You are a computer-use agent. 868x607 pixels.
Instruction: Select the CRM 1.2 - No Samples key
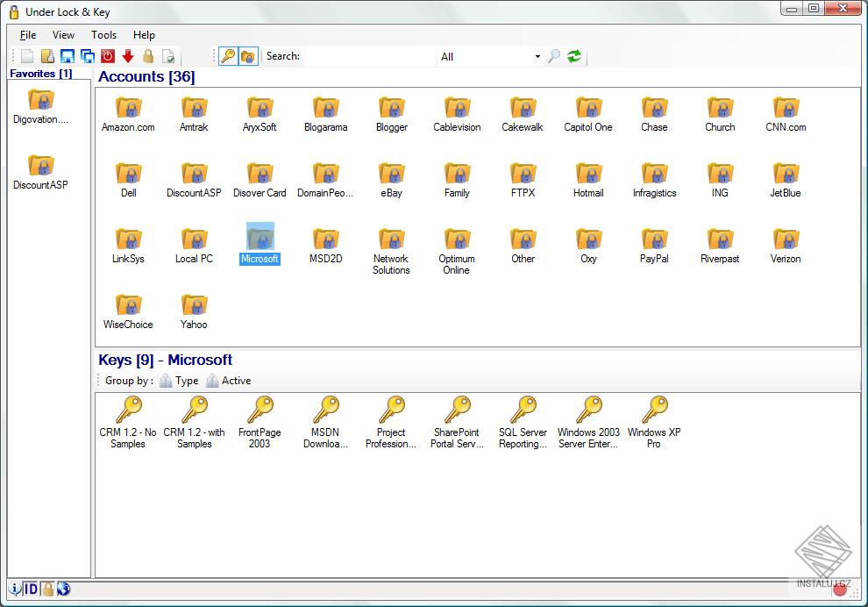click(128, 423)
